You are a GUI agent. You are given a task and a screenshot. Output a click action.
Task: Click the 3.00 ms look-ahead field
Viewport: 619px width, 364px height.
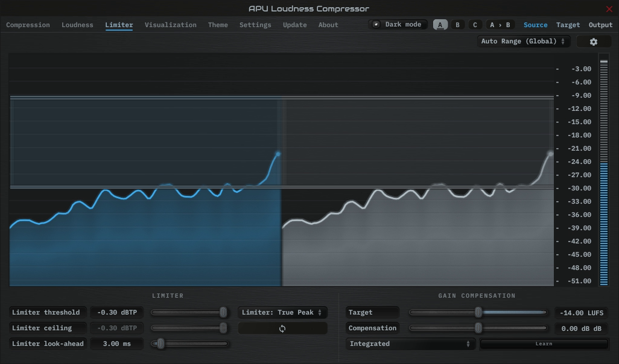click(117, 344)
